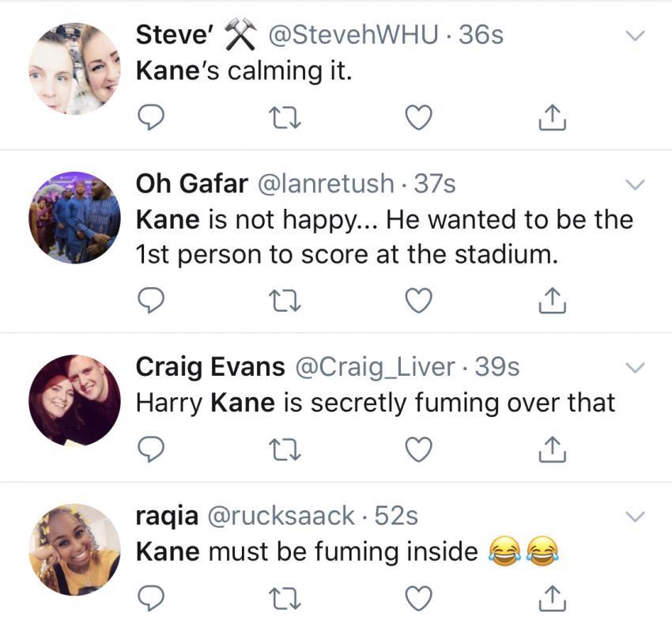Like raqia's 'fuming inside' tweet
672x625 pixels.
(418, 599)
